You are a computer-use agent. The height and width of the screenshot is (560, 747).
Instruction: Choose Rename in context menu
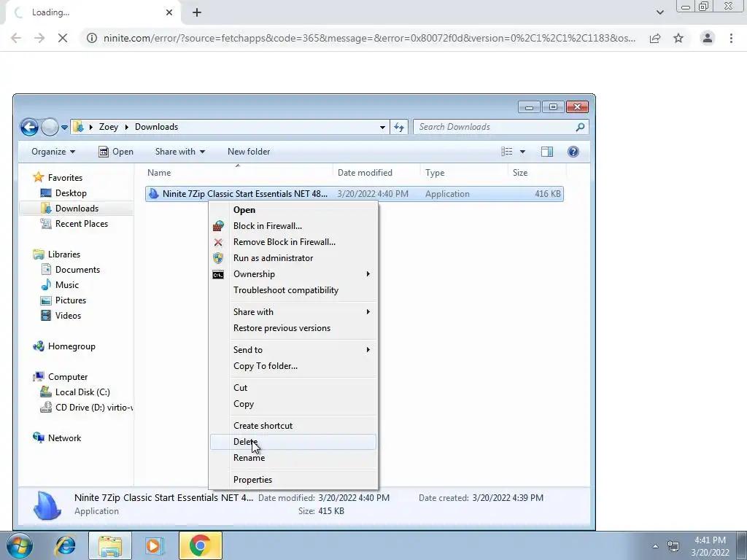pyautogui.click(x=293, y=458)
